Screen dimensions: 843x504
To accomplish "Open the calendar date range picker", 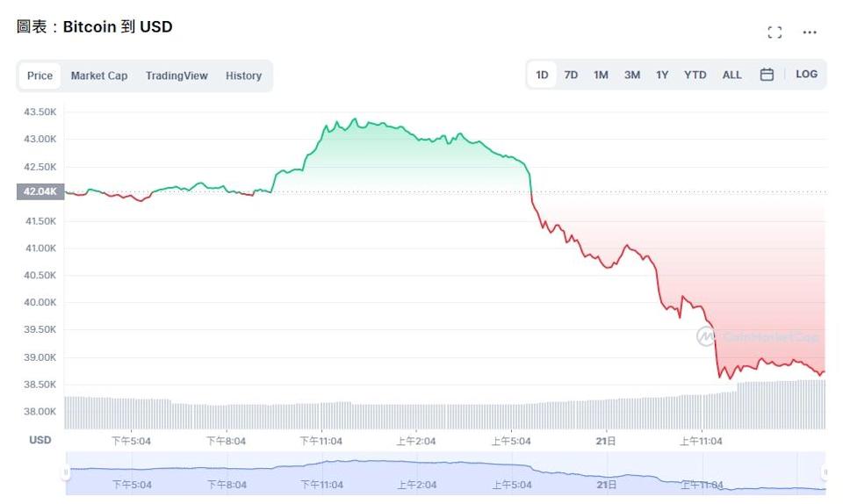I will pos(767,75).
